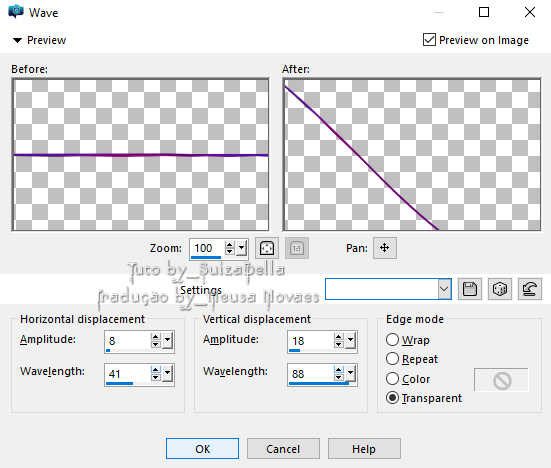The height and width of the screenshot is (468, 551).
Task: Open the Zoom value dropdown arrow
Action: click(x=241, y=248)
